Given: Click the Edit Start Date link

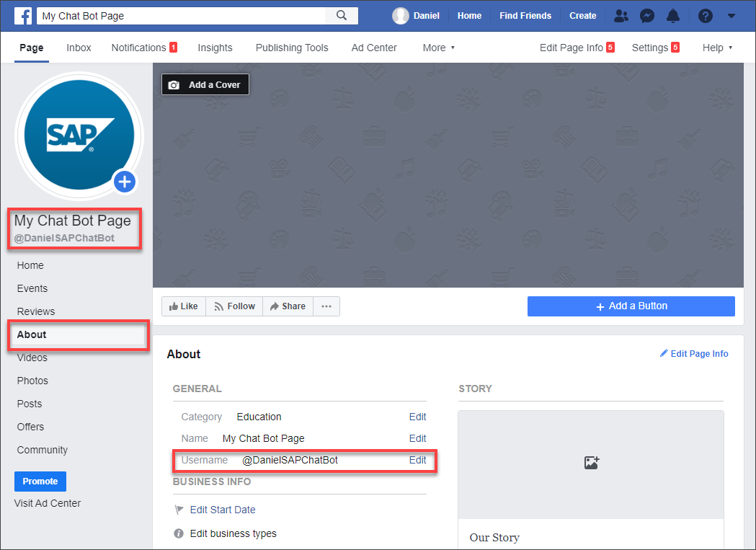Looking at the screenshot, I should pyautogui.click(x=223, y=510).
